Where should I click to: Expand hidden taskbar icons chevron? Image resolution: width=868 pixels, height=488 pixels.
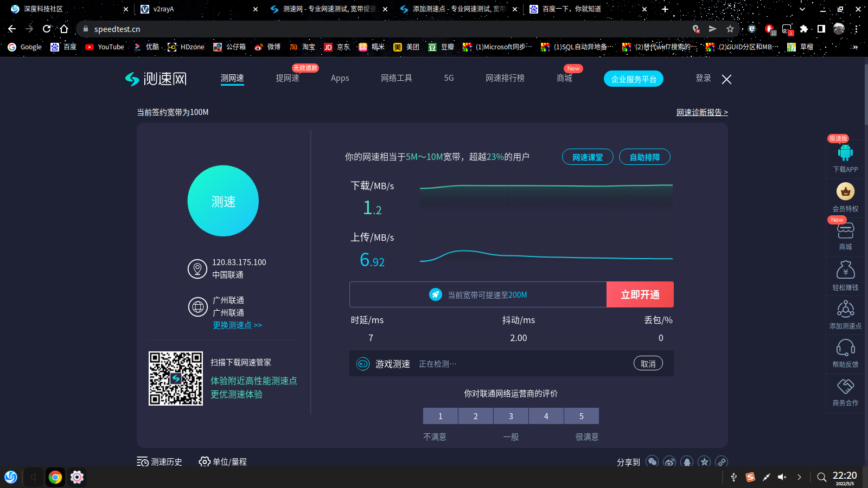(x=800, y=478)
